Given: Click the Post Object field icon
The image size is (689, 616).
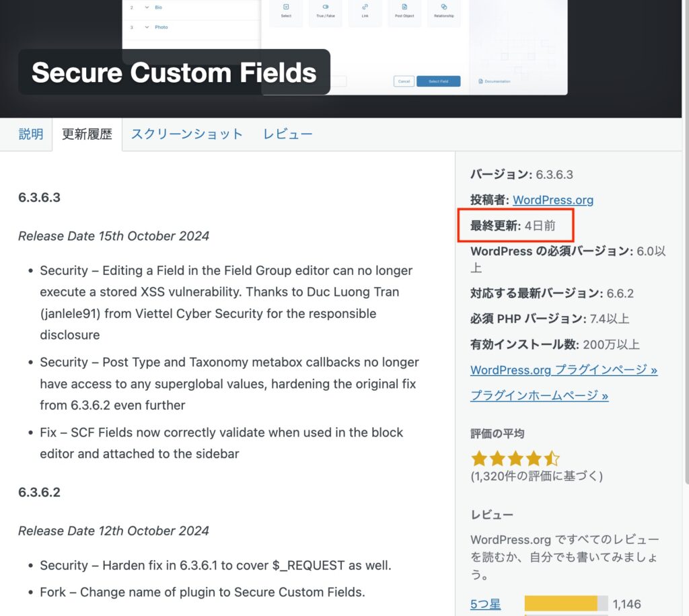Looking at the screenshot, I should click(404, 7).
